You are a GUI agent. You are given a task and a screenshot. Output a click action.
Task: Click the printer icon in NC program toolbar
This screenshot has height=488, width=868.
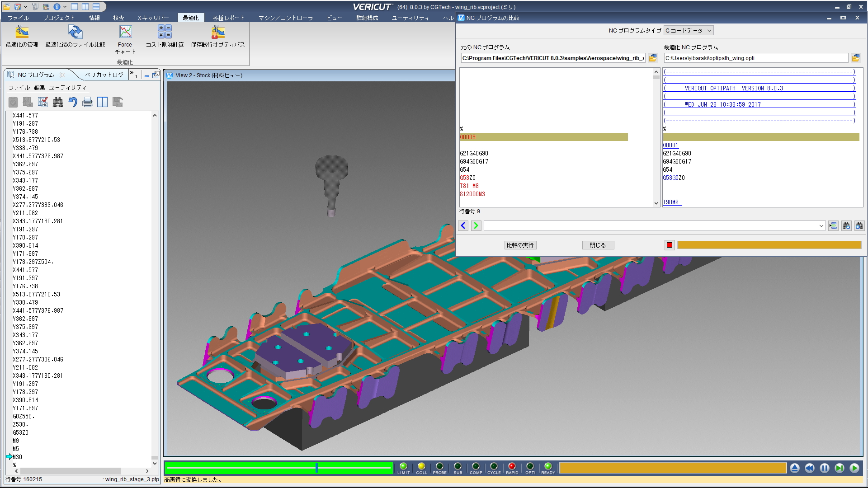tap(88, 102)
